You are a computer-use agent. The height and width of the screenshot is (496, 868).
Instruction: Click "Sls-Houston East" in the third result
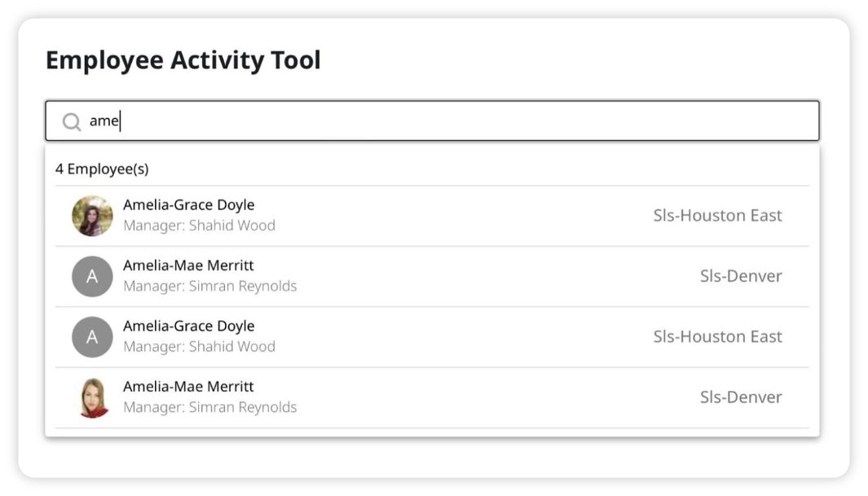717,336
